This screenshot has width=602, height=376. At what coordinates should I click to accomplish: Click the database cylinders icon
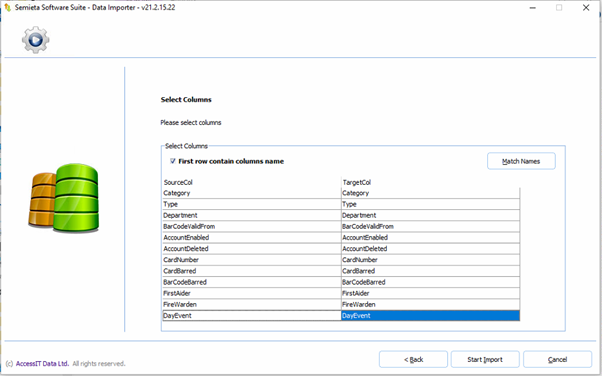click(x=64, y=198)
